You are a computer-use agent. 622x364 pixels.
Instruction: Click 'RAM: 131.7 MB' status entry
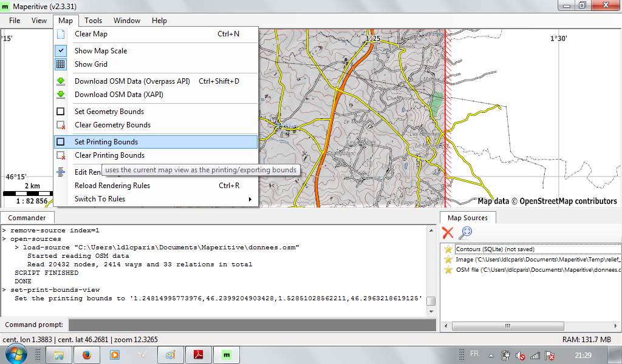pyautogui.click(x=587, y=340)
